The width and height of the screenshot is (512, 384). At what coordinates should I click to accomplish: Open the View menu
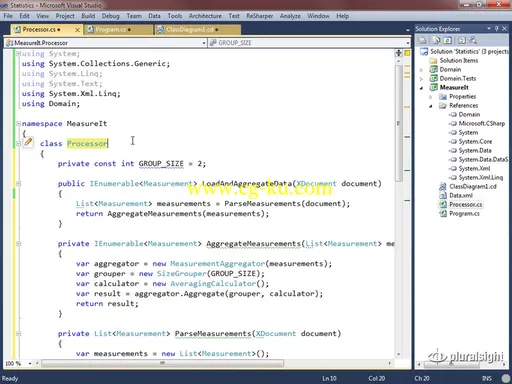(42, 16)
